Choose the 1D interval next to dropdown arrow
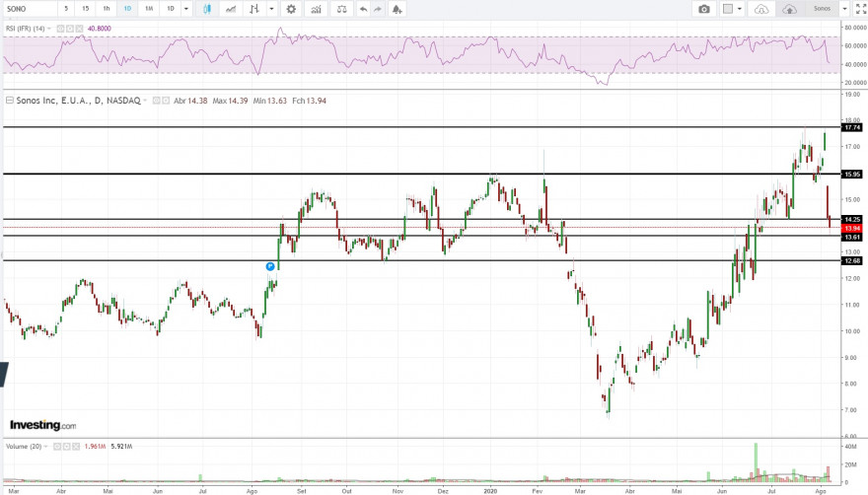Image resolution: width=868 pixels, height=495 pixels. (171, 9)
